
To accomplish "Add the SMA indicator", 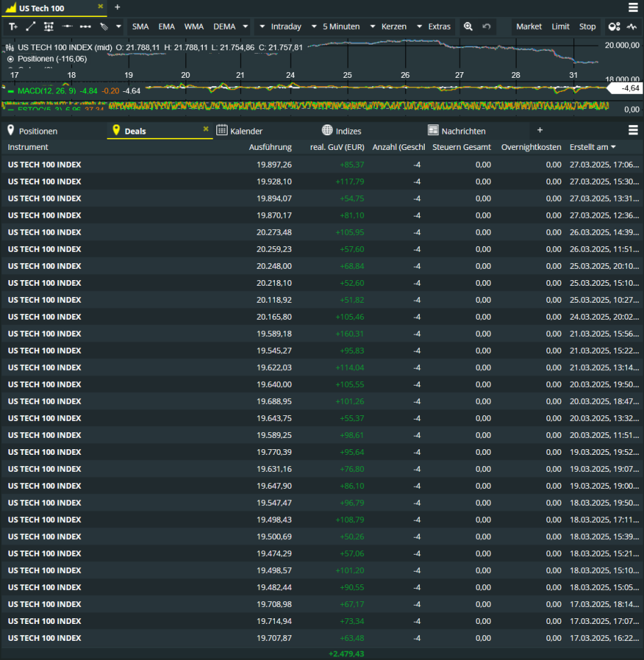I will (x=140, y=26).
